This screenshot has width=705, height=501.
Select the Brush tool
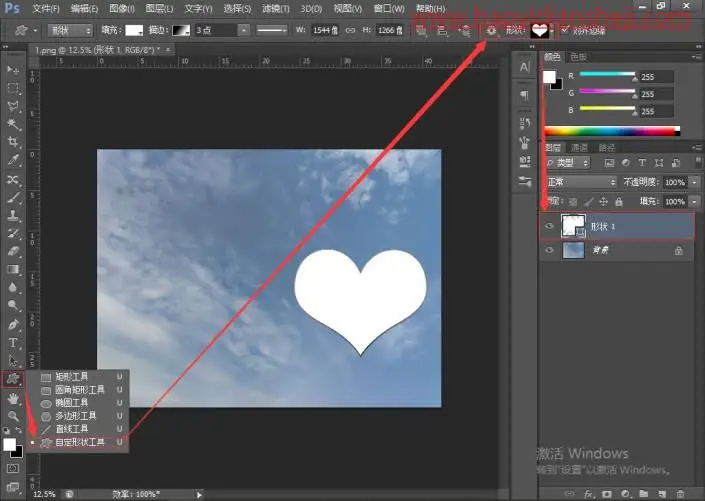[13, 197]
